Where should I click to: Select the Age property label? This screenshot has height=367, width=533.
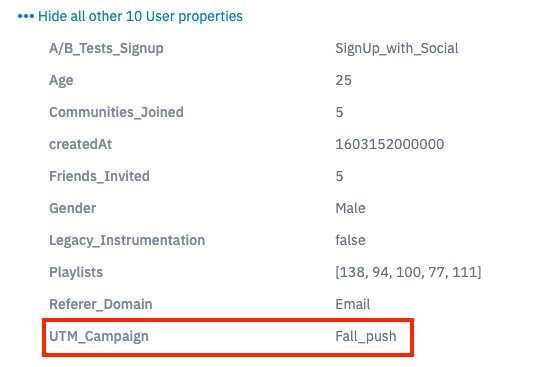click(x=61, y=81)
